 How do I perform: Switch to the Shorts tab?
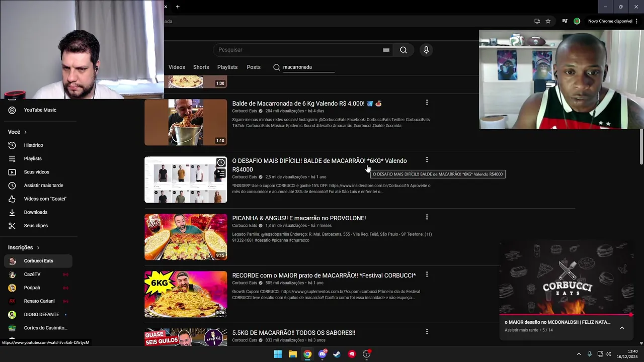point(201,67)
